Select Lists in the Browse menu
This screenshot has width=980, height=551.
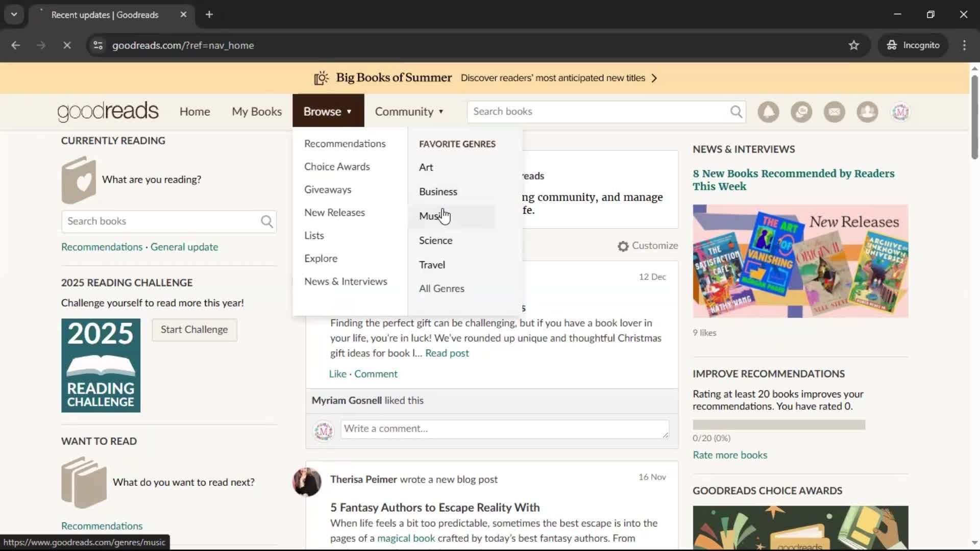314,236
